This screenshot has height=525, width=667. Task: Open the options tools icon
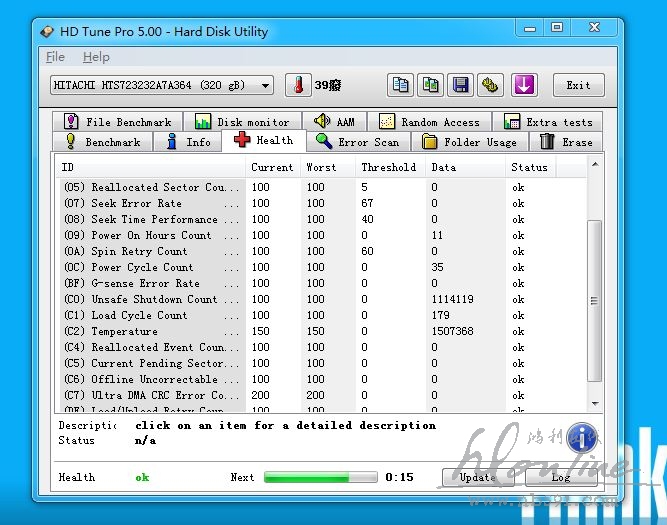point(490,85)
